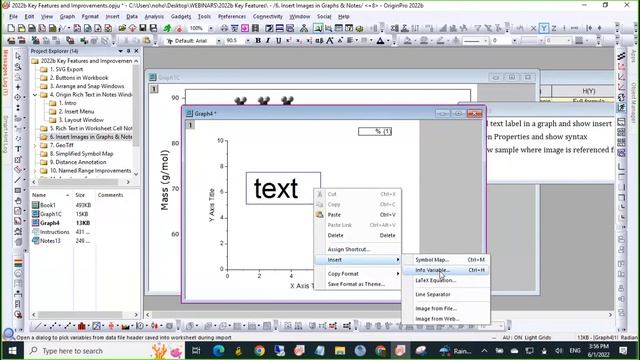Click the Name column header in the file list
Viewport: 640px width, 360px height.
[x=51, y=195]
